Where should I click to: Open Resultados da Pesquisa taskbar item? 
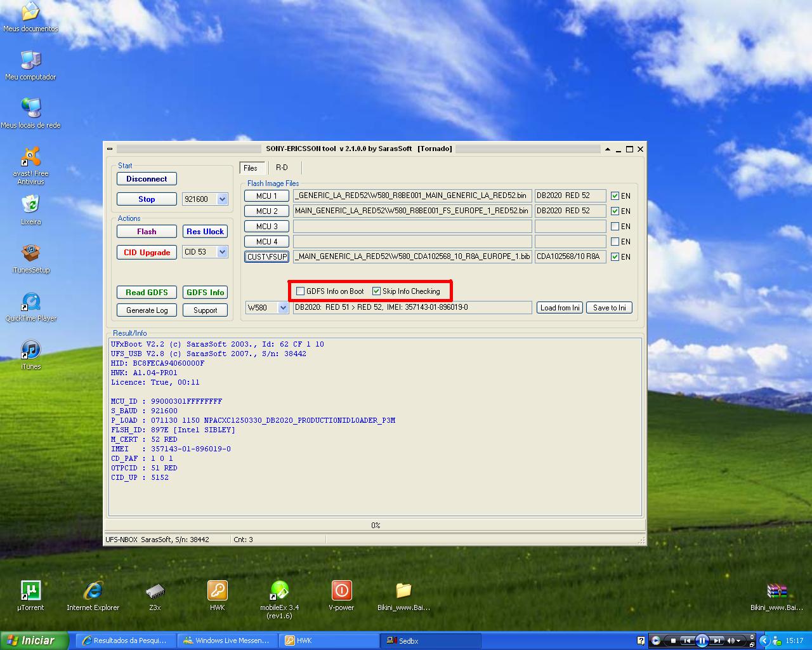pos(125,641)
